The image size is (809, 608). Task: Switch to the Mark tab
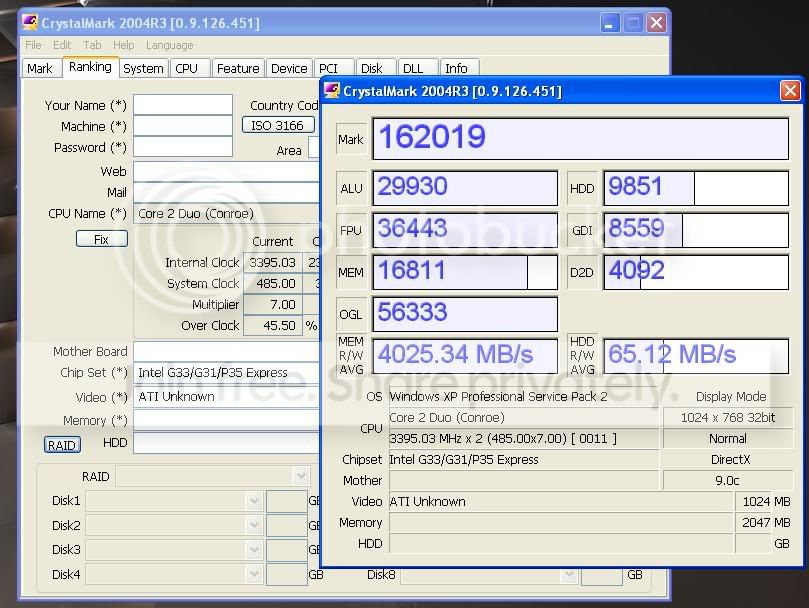[40, 68]
